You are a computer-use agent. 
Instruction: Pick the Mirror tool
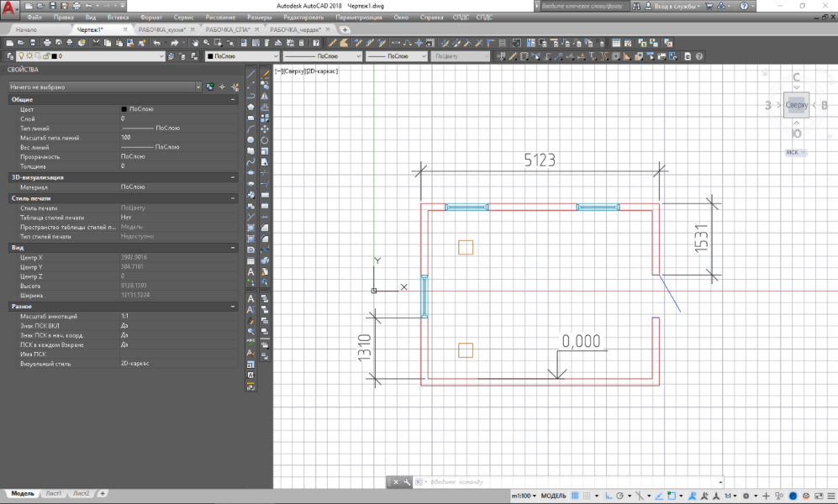pos(265,96)
